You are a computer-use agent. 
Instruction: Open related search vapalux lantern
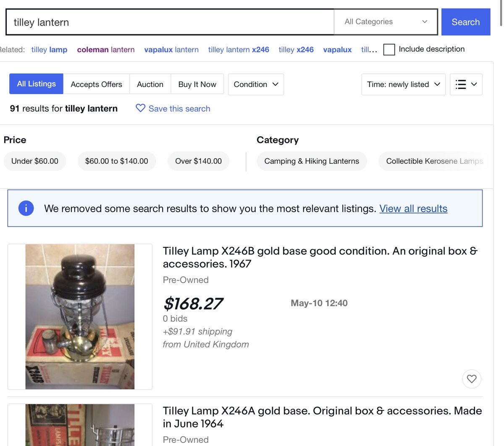[171, 50]
